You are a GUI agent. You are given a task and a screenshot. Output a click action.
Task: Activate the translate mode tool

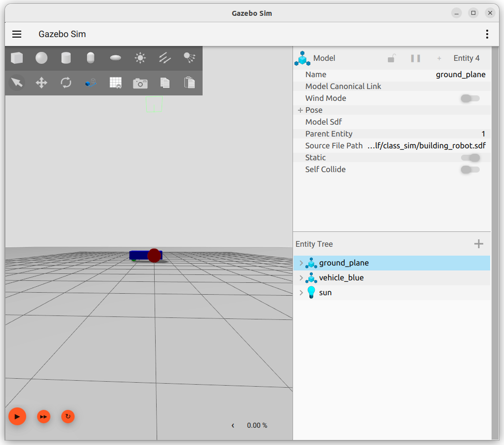pos(42,83)
